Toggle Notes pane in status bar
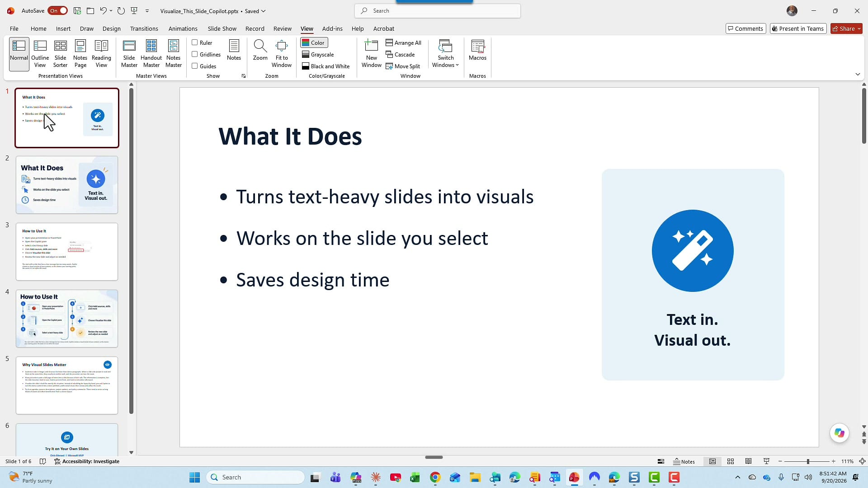This screenshot has width=868, height=488. (x=684, y=461)
